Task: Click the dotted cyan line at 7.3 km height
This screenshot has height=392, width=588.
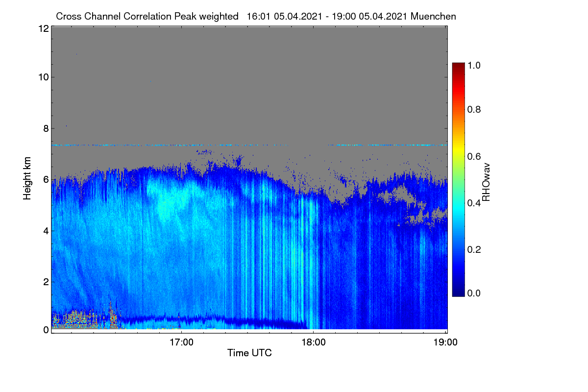Action: (x=249, y=145)
